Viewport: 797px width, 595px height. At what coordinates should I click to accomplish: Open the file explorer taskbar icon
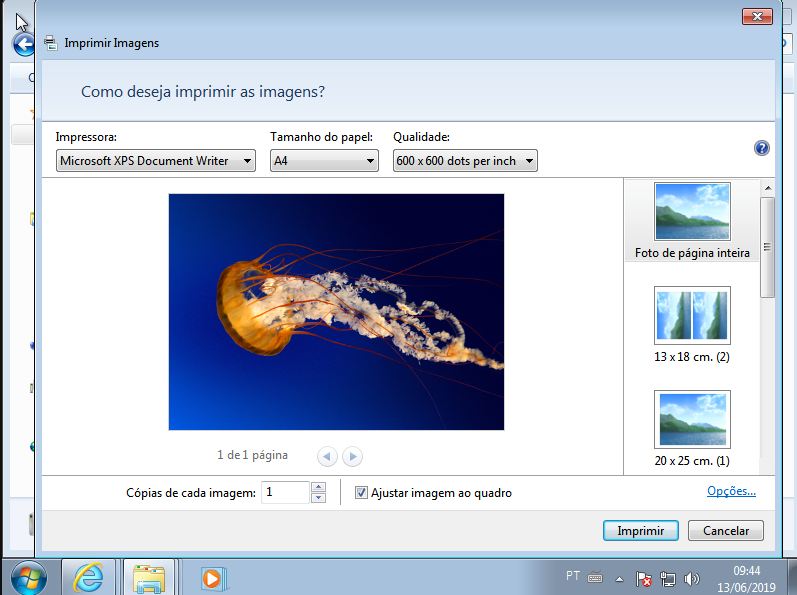(149, 578)
